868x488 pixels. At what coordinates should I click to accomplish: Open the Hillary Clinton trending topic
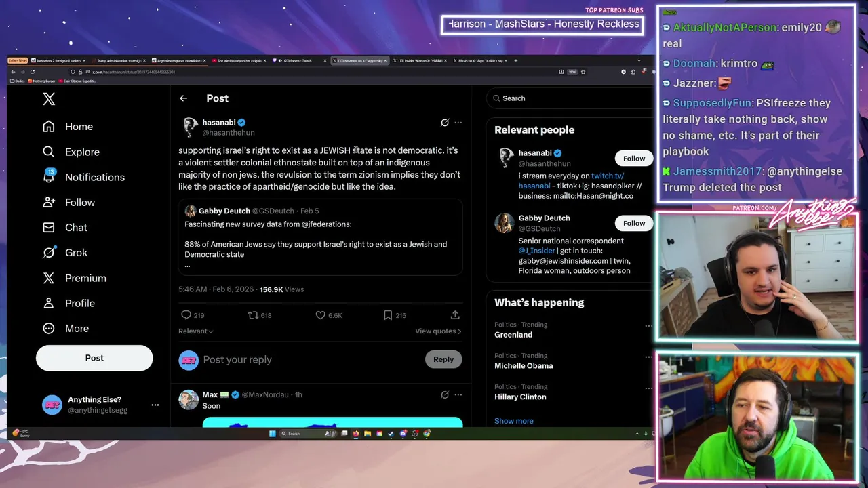coord(520,397)
